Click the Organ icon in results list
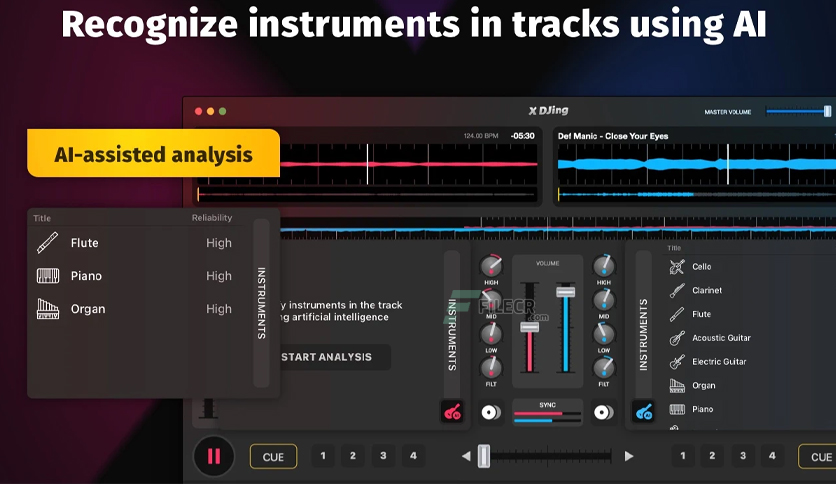This screenshot has width=836, height=484. 47,309
